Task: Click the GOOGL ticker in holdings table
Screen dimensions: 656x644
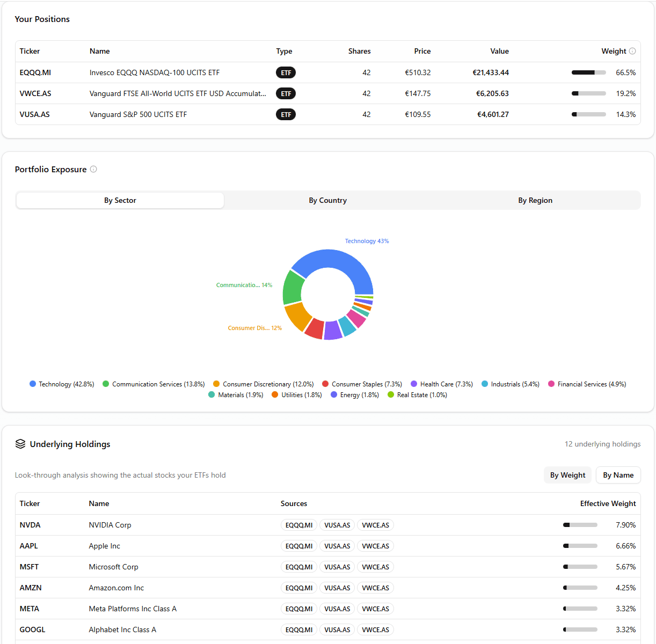Action: (x=33, y=630)
